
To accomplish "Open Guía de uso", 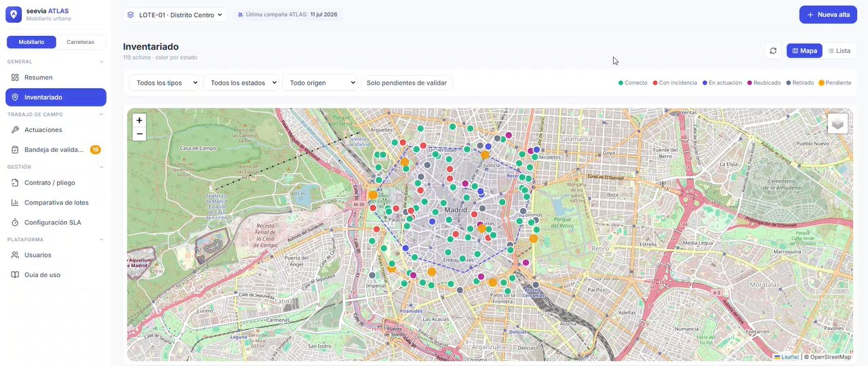I will coord(56,275).
